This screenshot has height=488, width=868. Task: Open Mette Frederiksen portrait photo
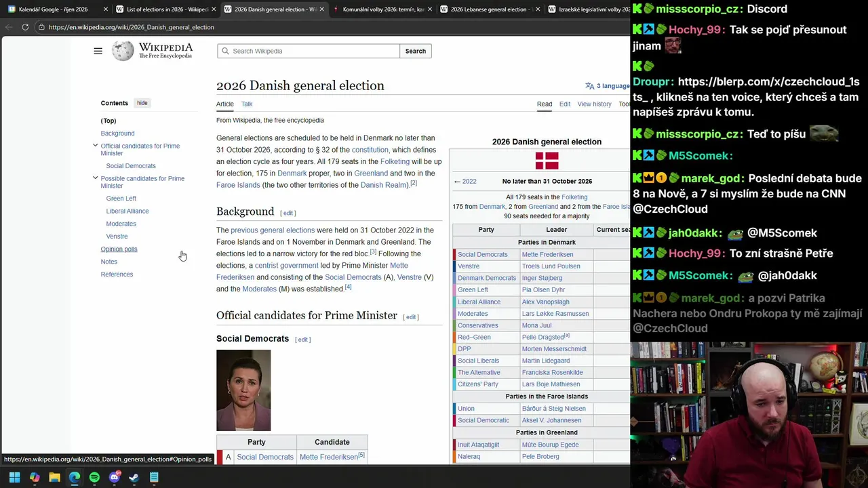click(243, 390)
